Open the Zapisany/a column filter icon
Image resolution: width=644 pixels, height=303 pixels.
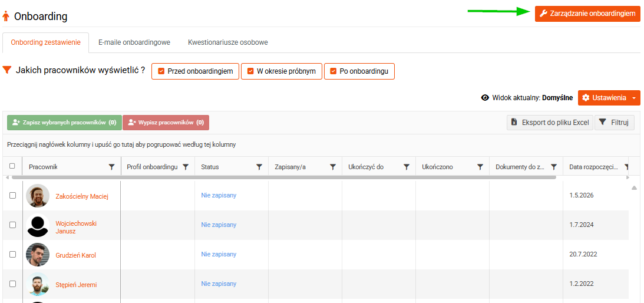pyautogui.click(x=333, y=167)
